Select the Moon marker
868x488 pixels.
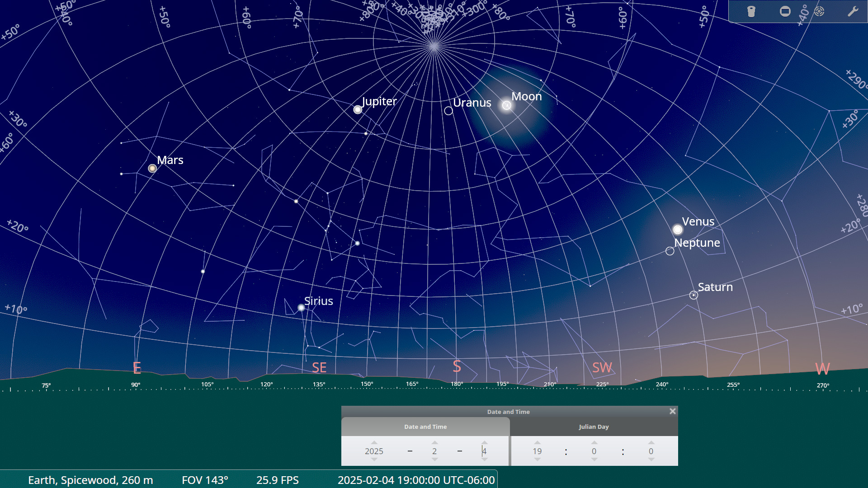[507, 105]
